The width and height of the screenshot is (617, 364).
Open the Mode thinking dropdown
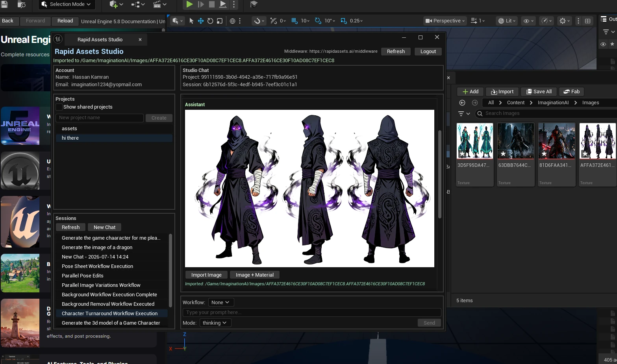[215, 323]
